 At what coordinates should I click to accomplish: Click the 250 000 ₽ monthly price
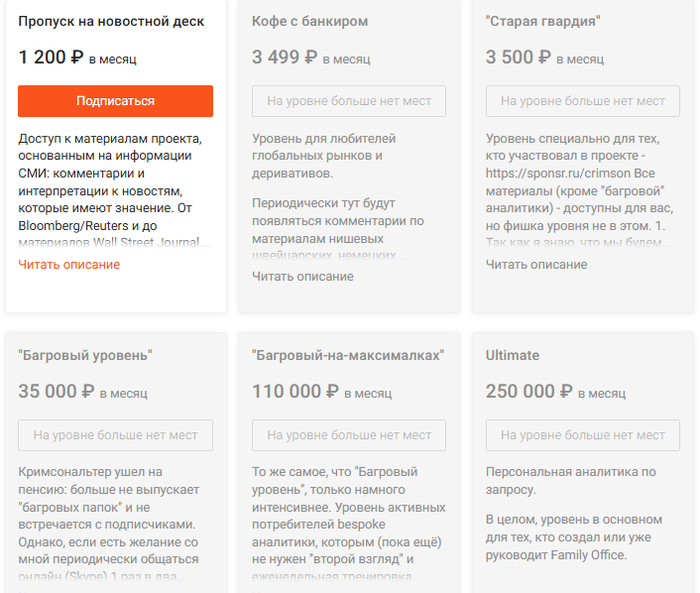tap(530, 391)
